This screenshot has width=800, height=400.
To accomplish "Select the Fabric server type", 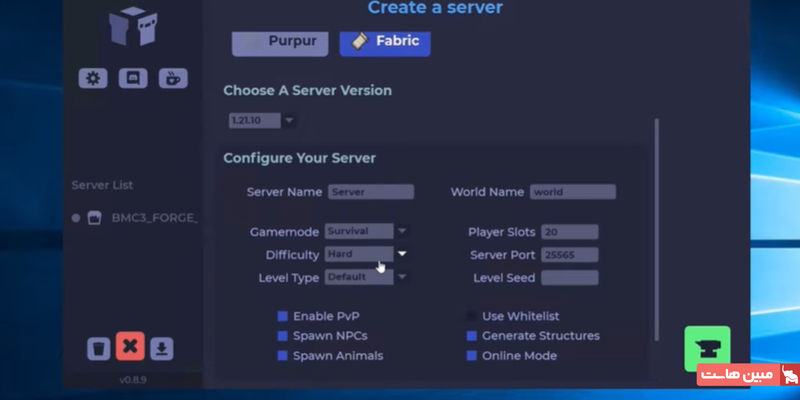I will (385, 43).
